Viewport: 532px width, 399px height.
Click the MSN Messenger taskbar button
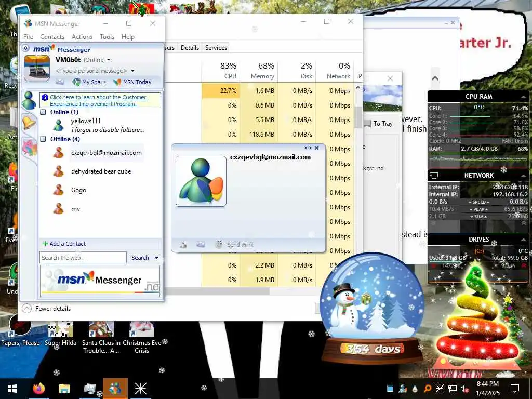[115, 389]
